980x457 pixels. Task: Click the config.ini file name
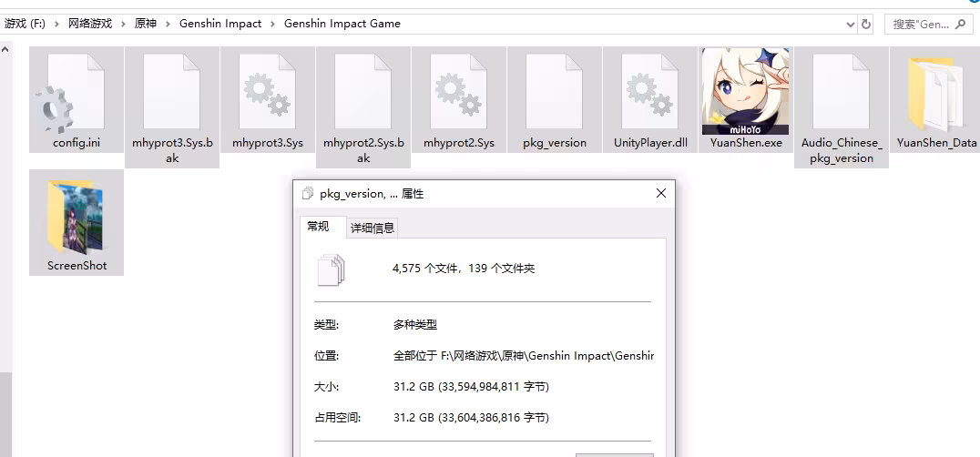(x=77, y=143)
